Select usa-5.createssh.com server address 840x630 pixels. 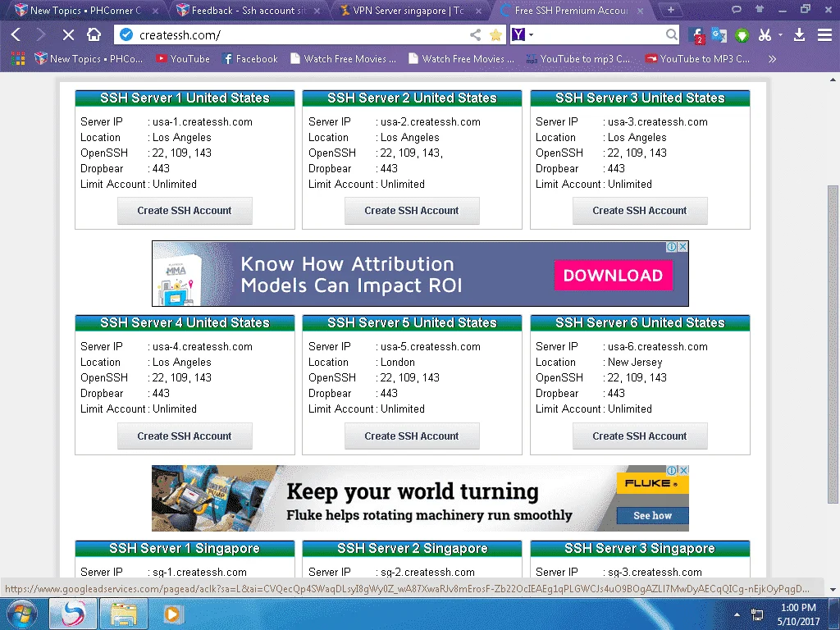(x=430, y=347)
